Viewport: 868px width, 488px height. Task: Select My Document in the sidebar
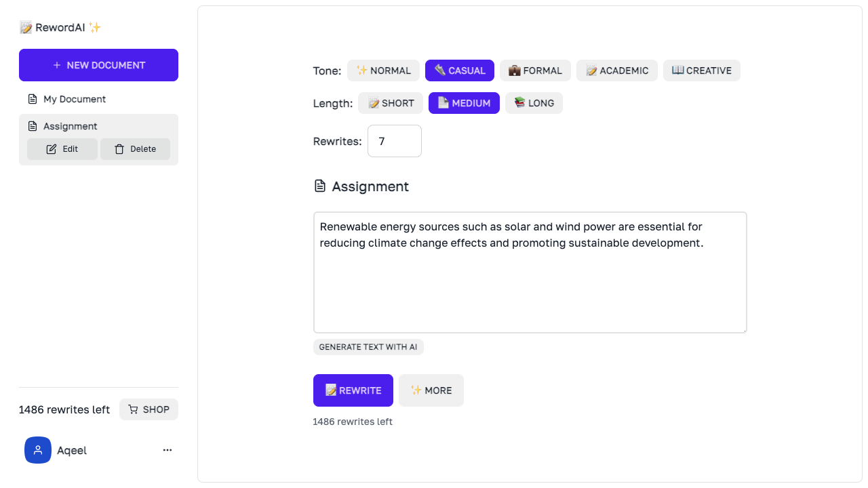pos(73,99)
